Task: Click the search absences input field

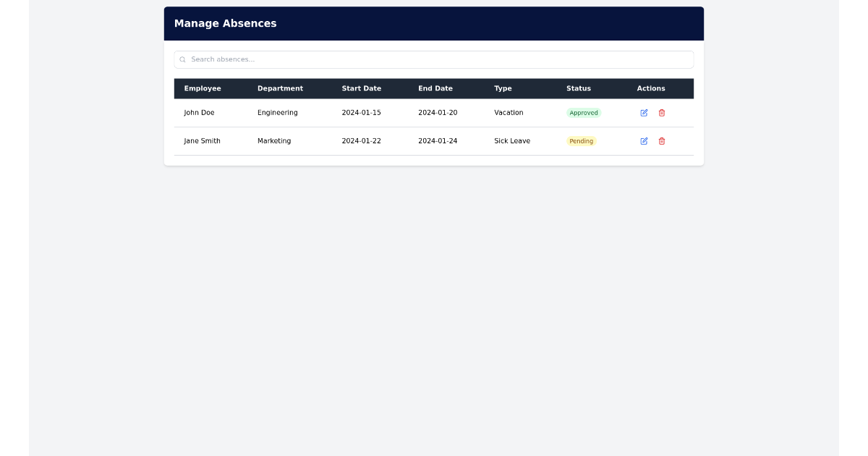Action: point(433,59)
